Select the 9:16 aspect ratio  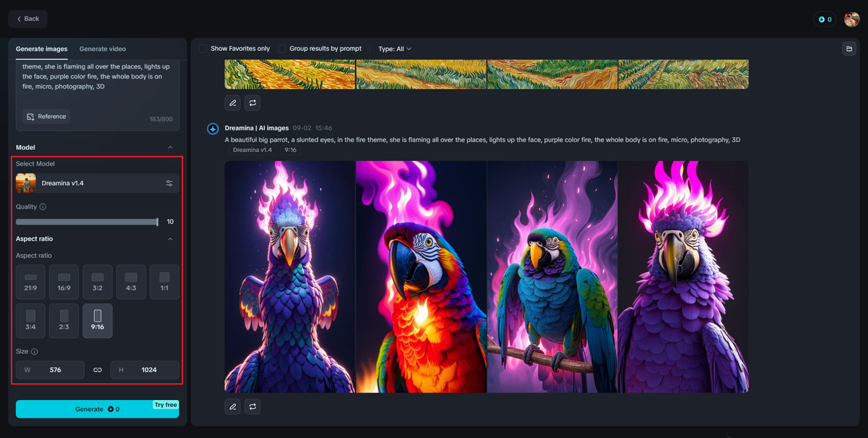pos(98,321)
